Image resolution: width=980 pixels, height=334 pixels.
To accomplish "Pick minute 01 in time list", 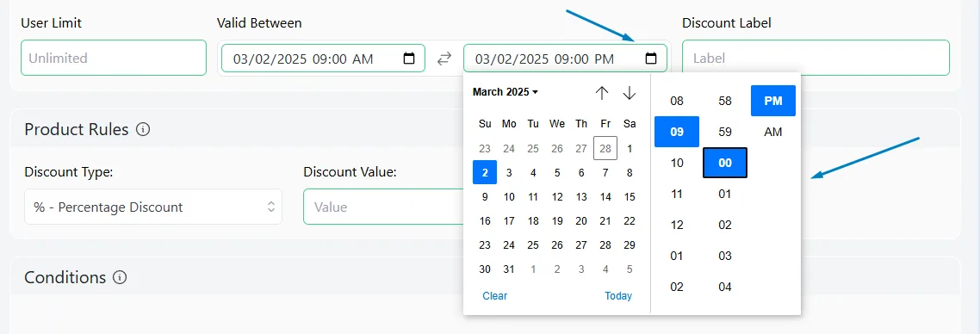I will (x=725, y=195).
